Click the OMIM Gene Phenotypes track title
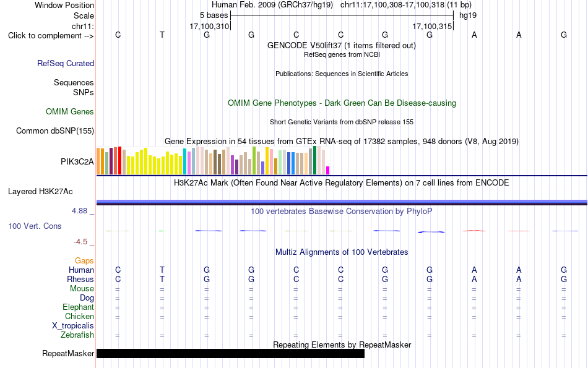Screen dimensions: 588x368 click(x=342, y=103)
